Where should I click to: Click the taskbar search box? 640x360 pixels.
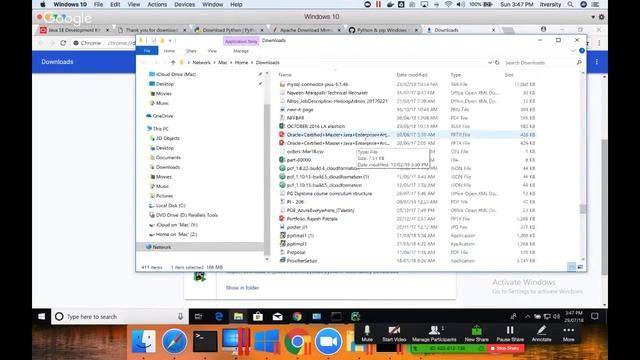[120, 316]
